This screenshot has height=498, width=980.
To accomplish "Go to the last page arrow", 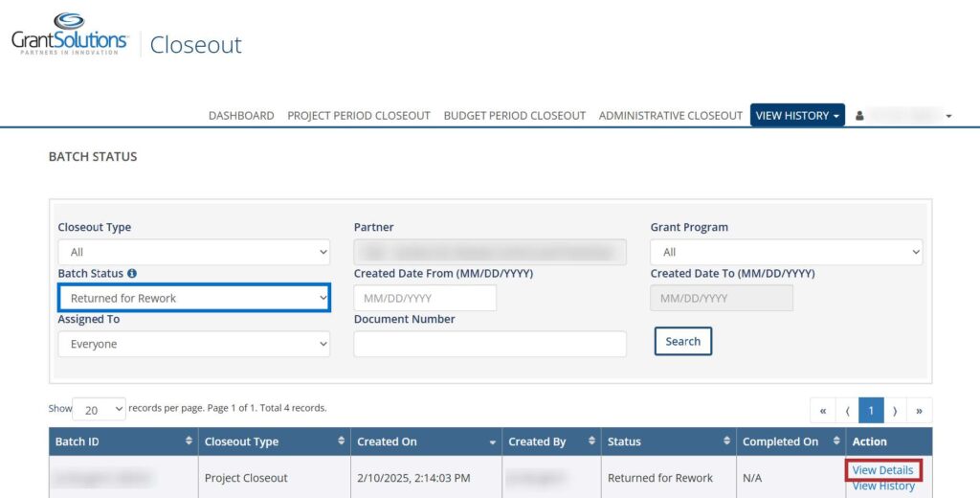I will pyautogui.click(x=919, y=411).
